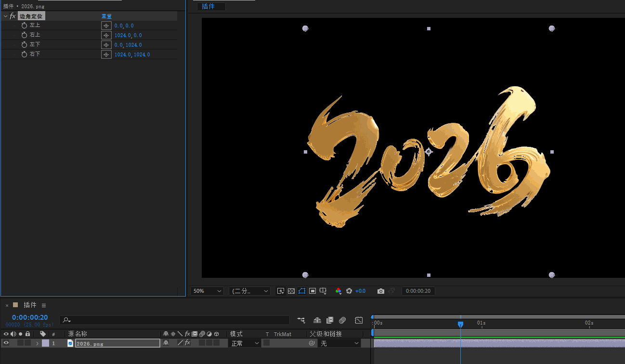Toggle video eye for 2026.png layer
The image size is (625, 364).
[x=6, y=343]
